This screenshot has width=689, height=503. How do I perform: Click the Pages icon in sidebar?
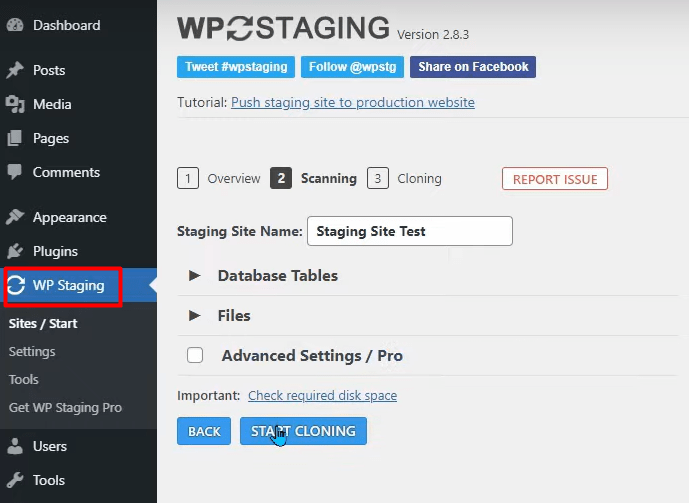[15, 138]
